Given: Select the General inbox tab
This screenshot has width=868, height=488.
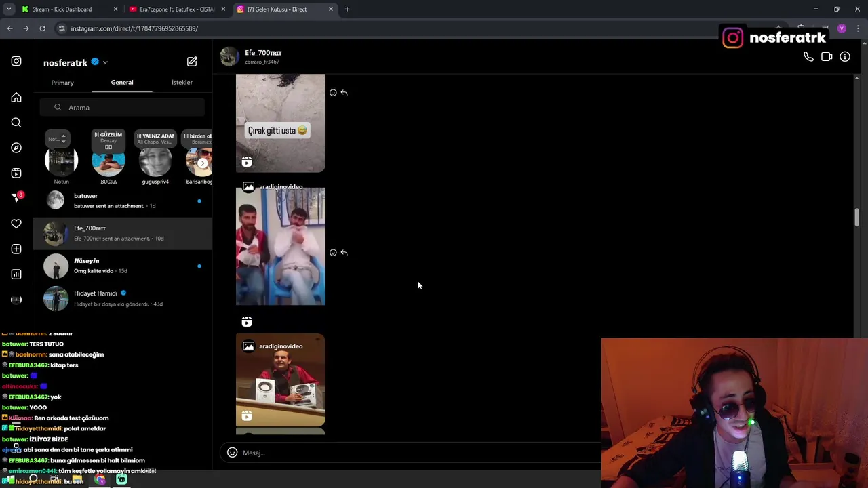Looking at the screenshot, I should click(x=122, y=82).
